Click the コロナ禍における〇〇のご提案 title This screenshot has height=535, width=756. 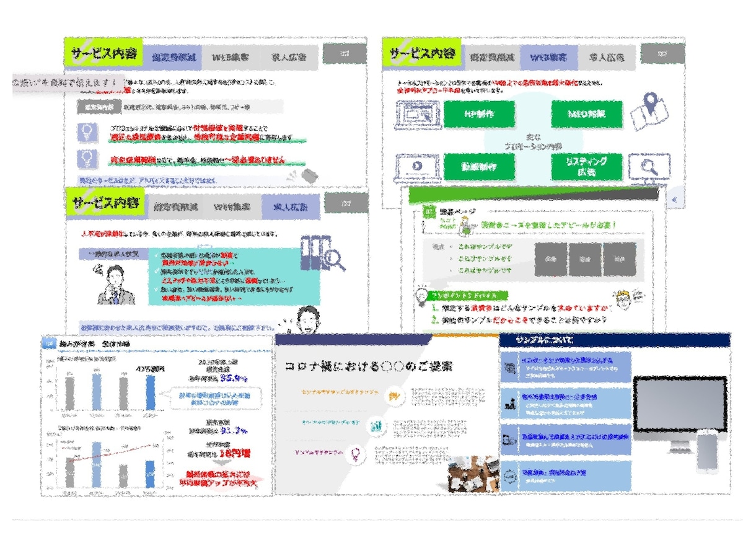[368, 366]
